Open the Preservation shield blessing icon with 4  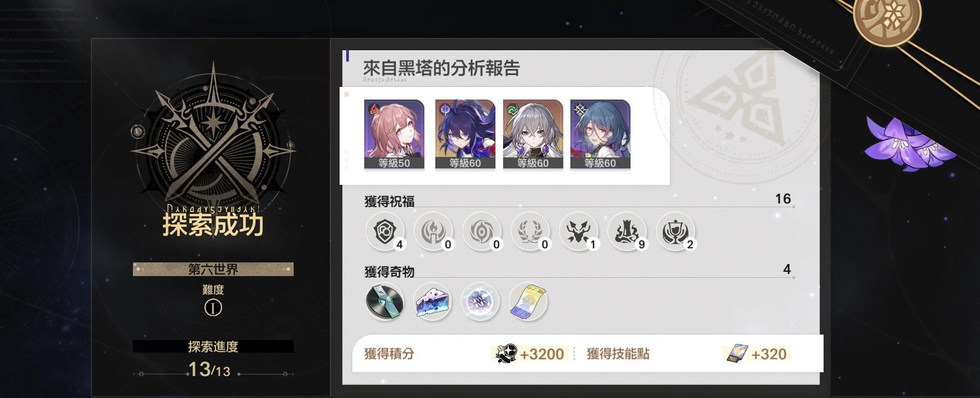(x=385, y=231)
